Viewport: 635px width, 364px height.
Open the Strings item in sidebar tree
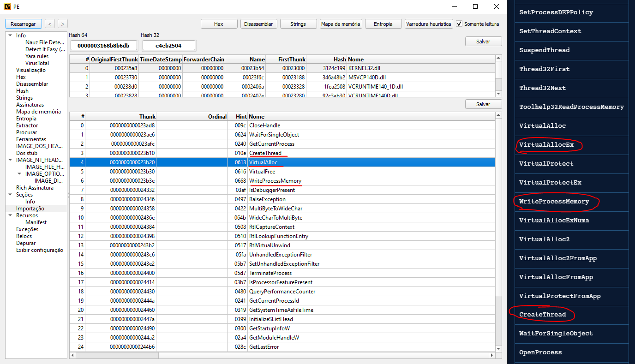tap(24, 98)
